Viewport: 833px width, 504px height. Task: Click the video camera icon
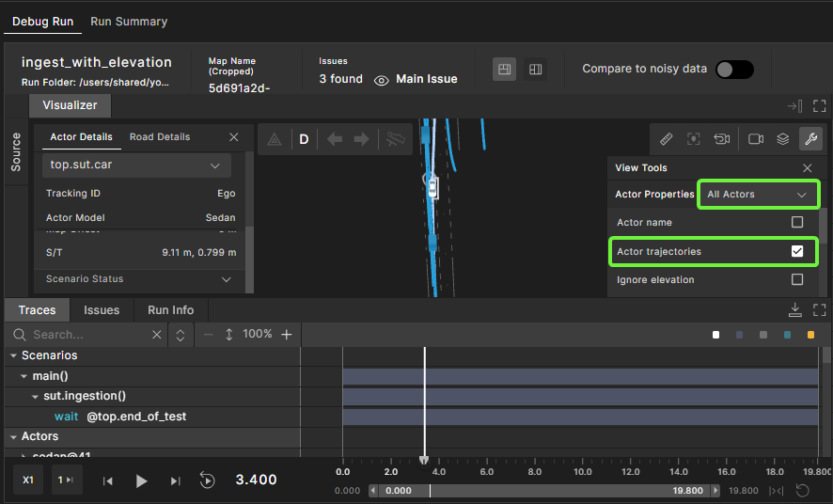click(756, 139)
